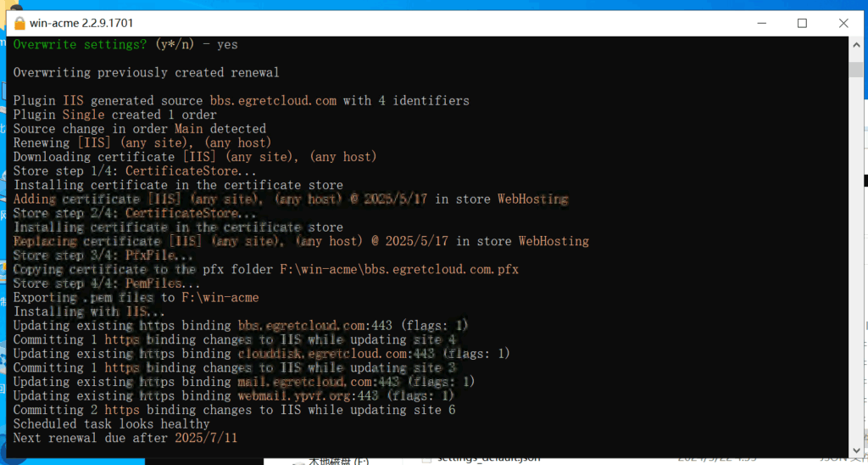The width and height of the screenshot is (868, 465).
Task: Click "Scheduled task looks healthy" line
Action: click(x=111, y=424)
